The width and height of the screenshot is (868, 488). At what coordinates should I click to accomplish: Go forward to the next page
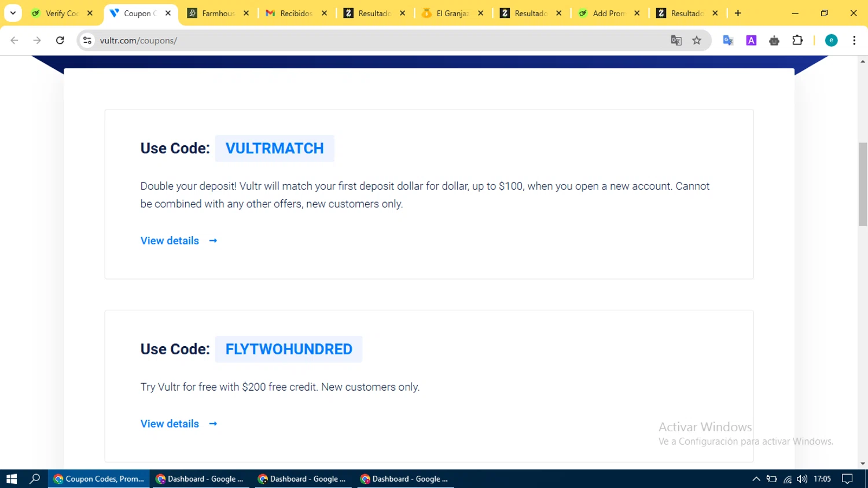pyautogui.click(x=37, y=41)
